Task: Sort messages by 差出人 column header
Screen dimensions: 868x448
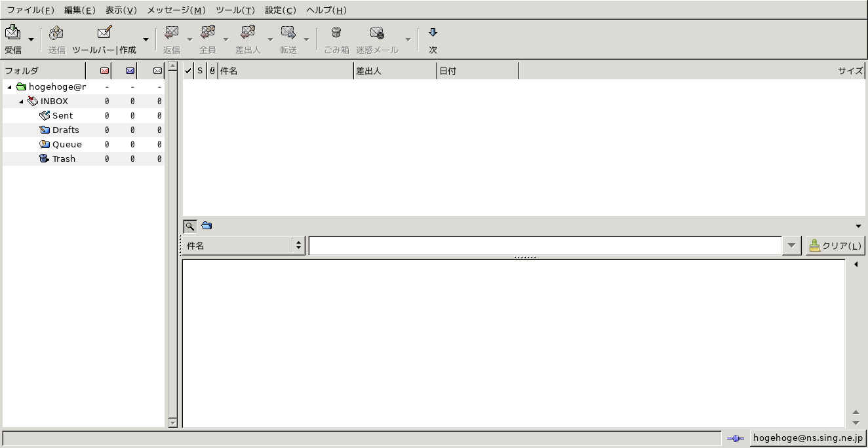Action: click(x=395, y=71)
